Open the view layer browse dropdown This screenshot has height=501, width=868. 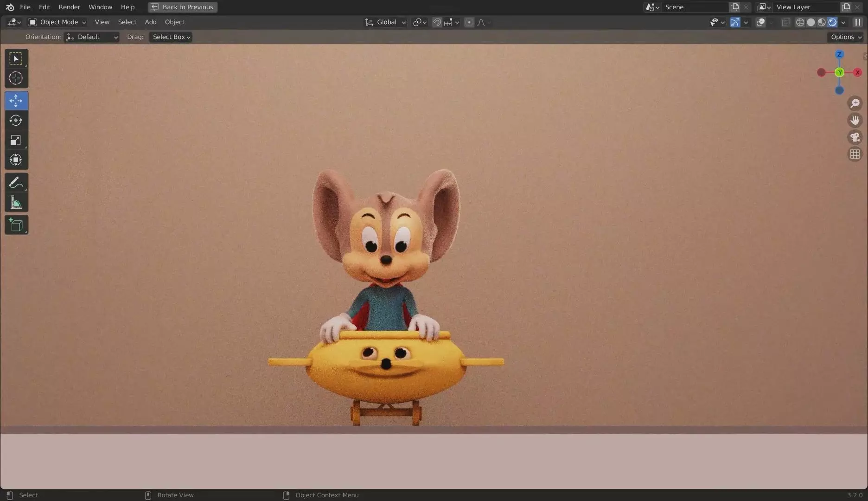(764, 7)
